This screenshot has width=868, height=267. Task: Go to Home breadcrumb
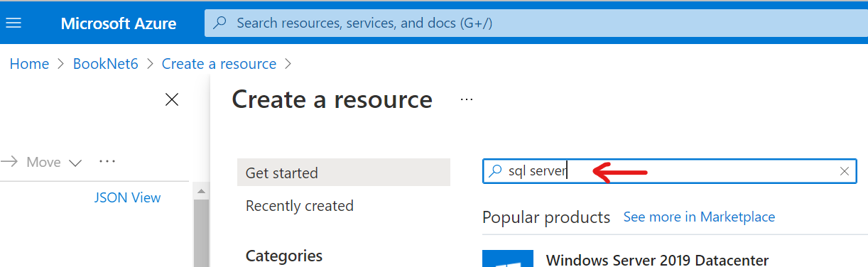[29, 64]
